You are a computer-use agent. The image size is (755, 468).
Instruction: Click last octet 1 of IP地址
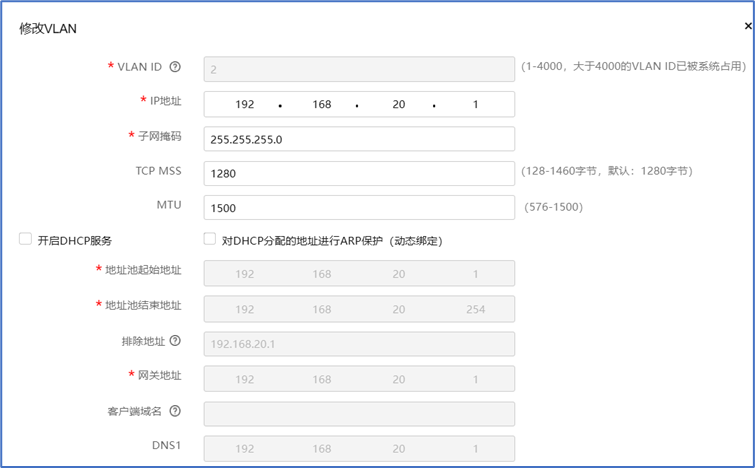[475, 104]
